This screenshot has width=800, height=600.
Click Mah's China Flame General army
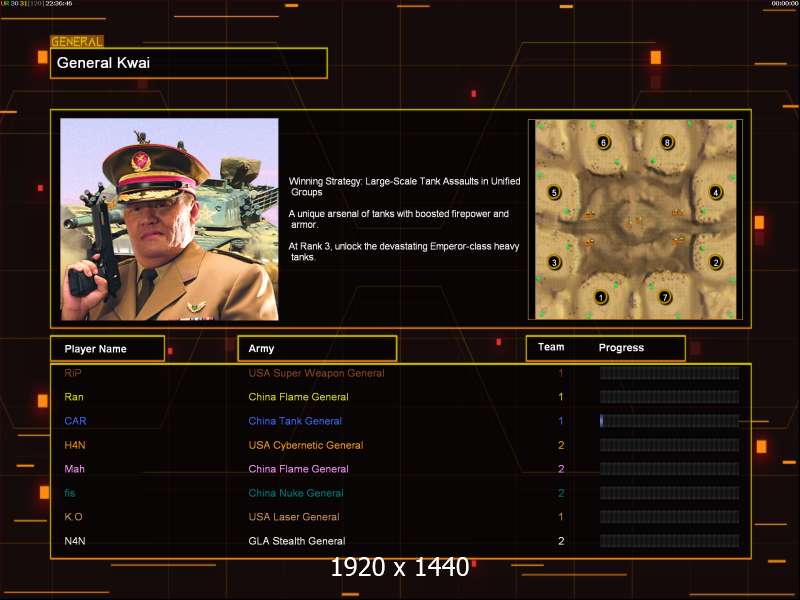tap(298, 469)
